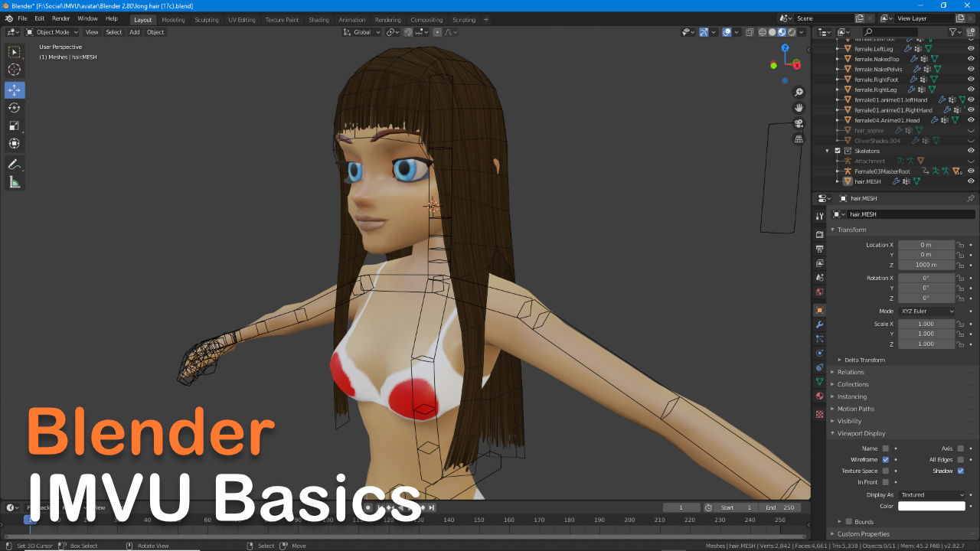This screenshot has width=980, height=551.
Task: Switch to the Shading workspace tab
Action: point(318,20)
